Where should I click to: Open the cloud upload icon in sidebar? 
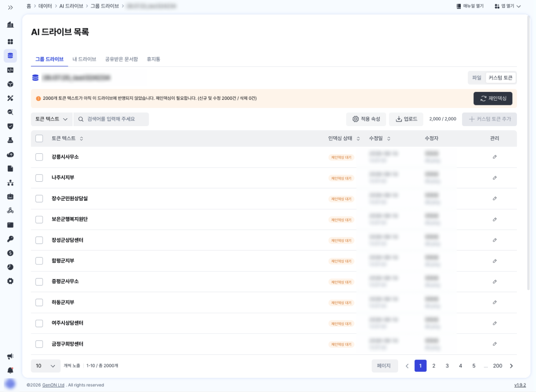pyautogui.click(x=10, y=155)
